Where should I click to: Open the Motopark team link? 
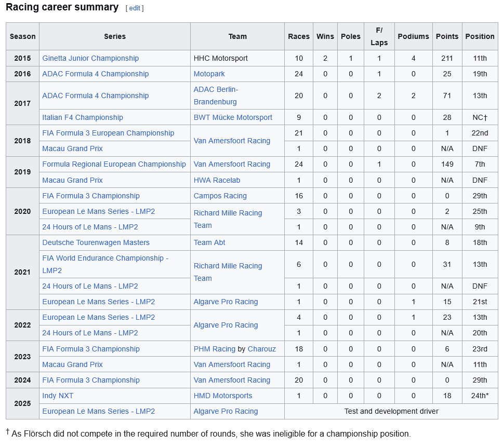(x=209, y=74)
